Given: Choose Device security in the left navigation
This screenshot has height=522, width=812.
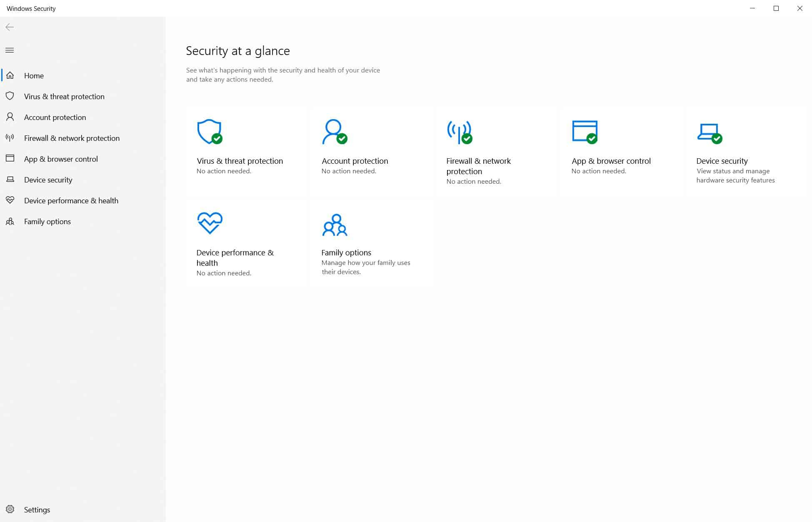Looking at the screenshot, I should point(48,180).
